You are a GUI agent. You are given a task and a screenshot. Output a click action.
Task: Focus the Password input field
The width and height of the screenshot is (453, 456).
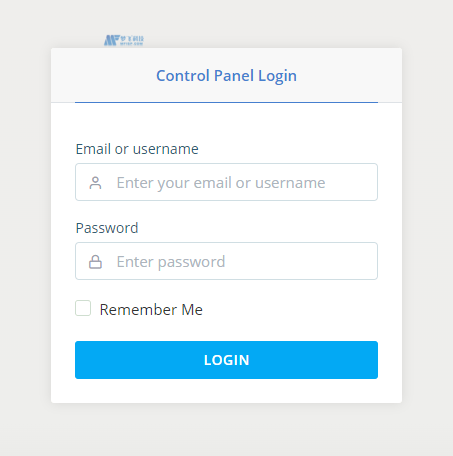click(x=226, y=261)
